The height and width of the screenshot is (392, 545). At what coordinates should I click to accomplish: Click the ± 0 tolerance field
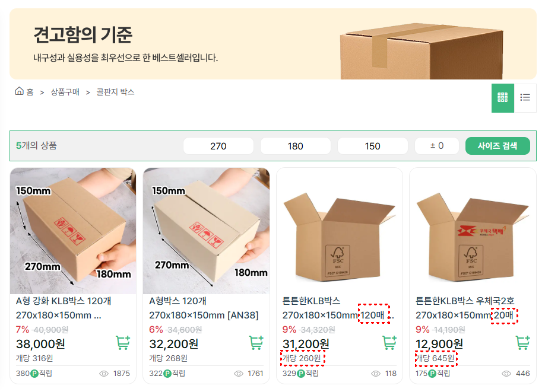tap(437, 146)
